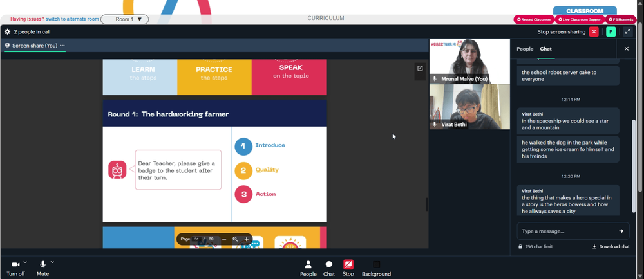The width and height of the screenshot is (644, 279).
Task: Click message 'he walked the dog in the park'
Action: click(x=567, y=150)
